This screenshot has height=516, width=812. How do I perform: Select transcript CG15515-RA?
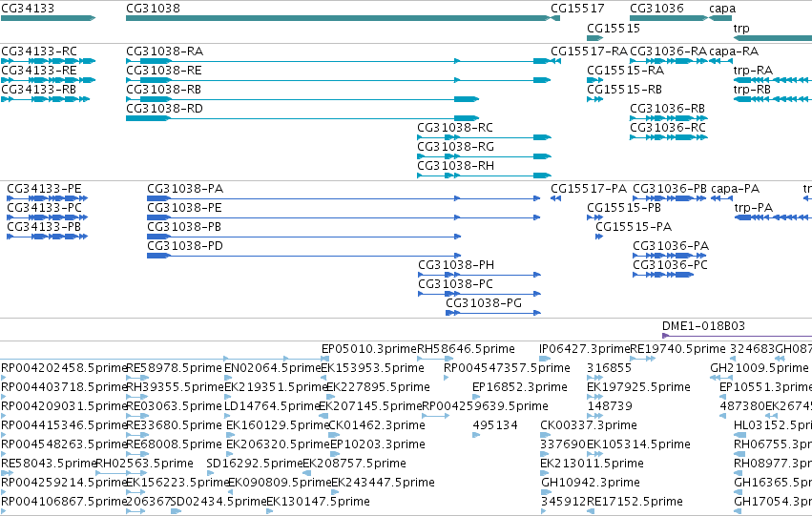[x=626, y=71]
